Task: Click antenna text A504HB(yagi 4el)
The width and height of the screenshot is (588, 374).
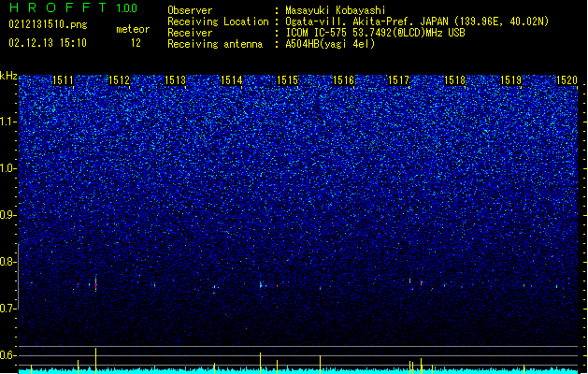Action: (330, 44)
